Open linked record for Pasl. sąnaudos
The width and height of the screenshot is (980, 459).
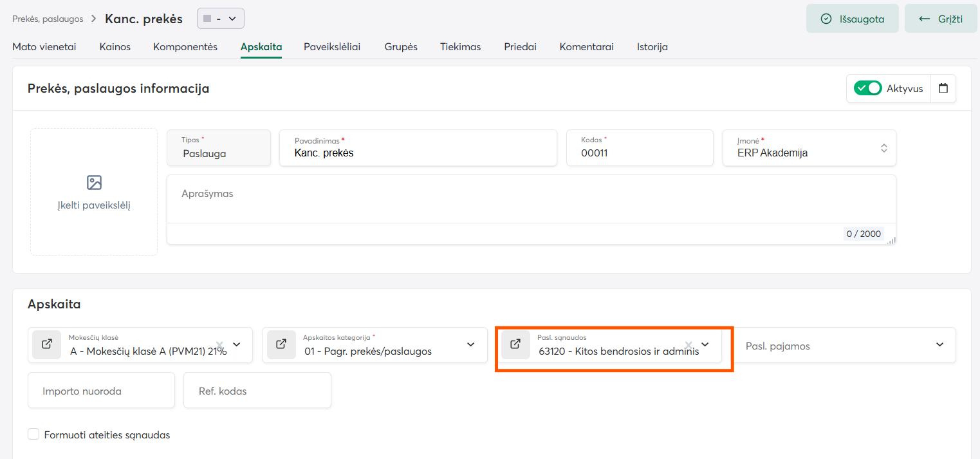515,344
